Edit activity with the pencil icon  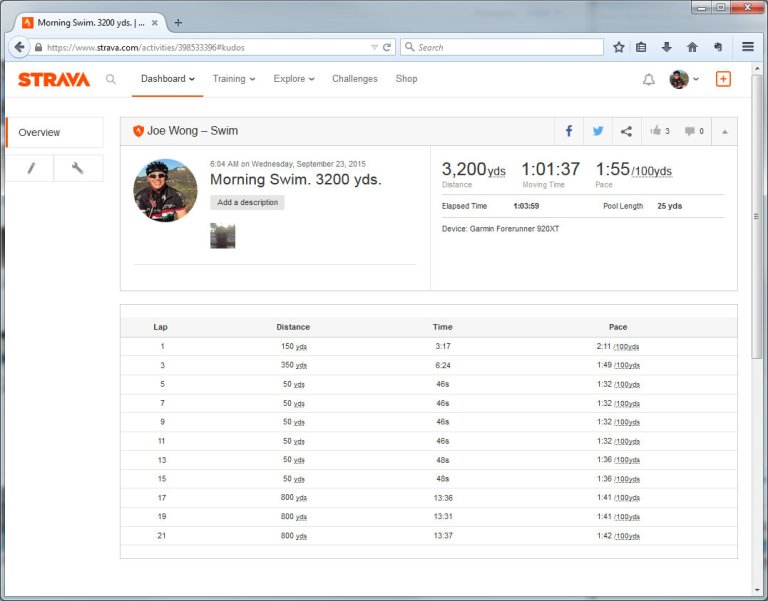coord(30,168)
